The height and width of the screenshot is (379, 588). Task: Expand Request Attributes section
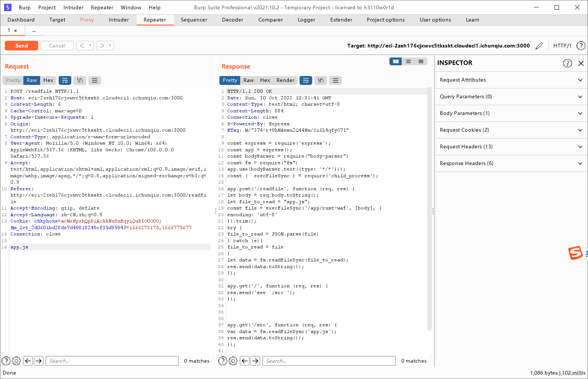(x=511, y=80)
